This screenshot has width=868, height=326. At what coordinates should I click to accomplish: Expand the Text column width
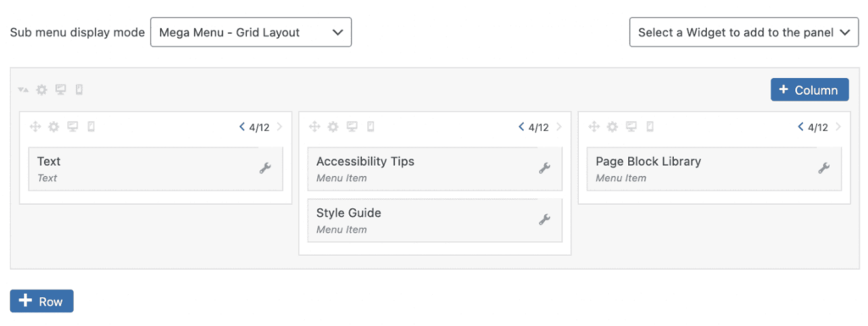point(279,127)
